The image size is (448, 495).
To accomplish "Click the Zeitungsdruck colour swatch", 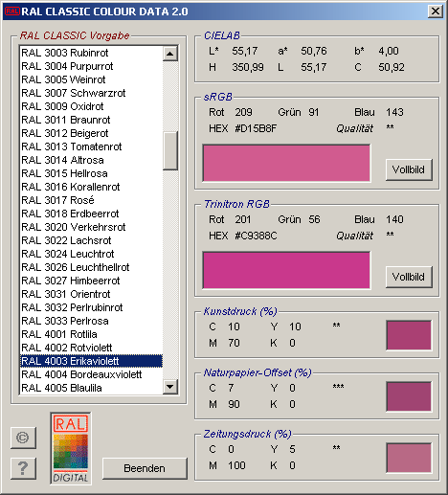I will [x=409, y=458].
